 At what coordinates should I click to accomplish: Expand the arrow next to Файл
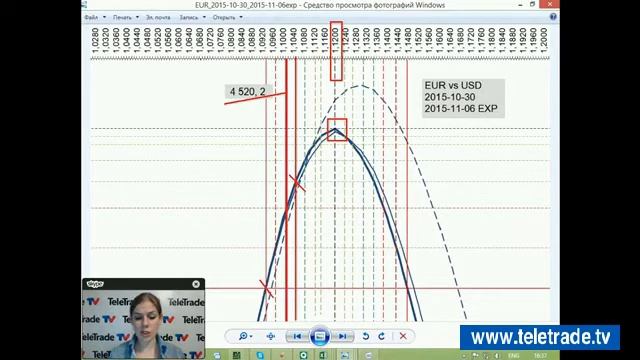(104, 18)
